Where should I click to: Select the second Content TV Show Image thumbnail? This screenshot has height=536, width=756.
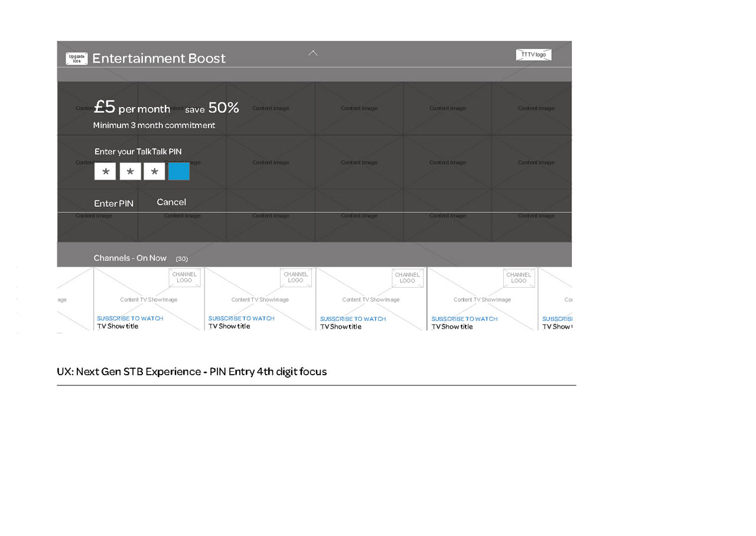coord(260,300)
